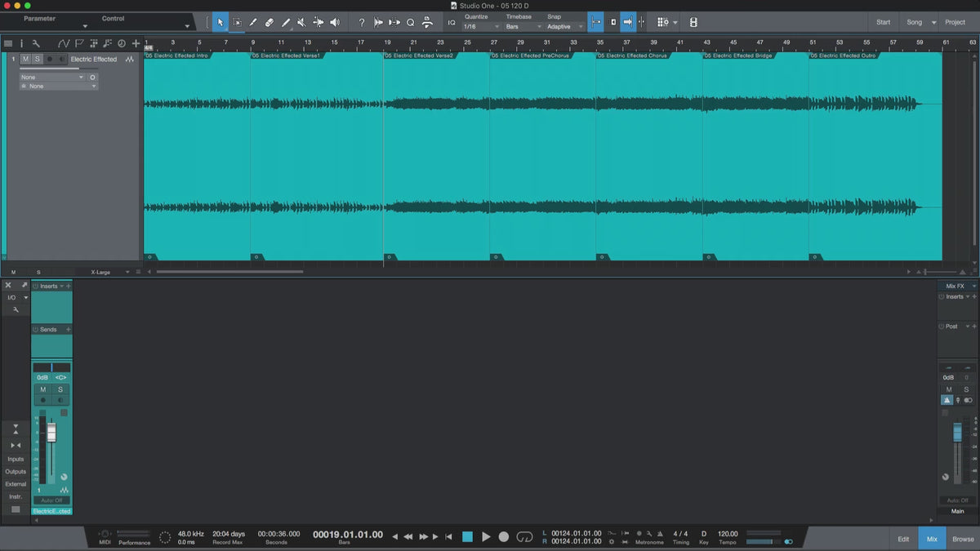Go to the Start page

pos(883,22)
